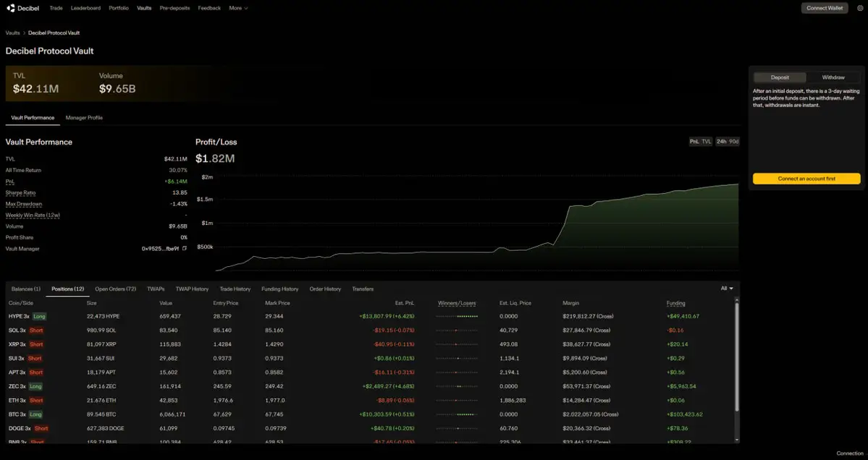Open the All filter dropdown

tap(727, 289)
